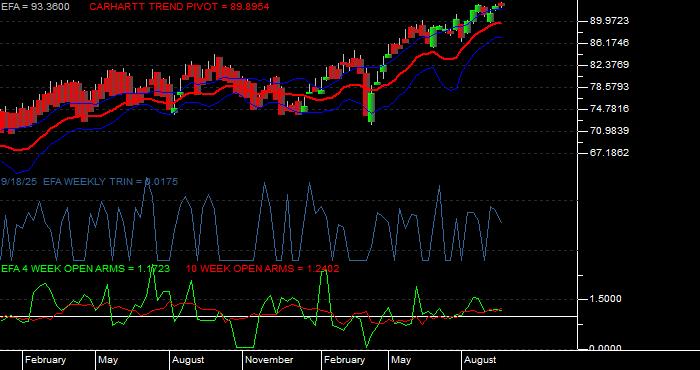Viewport: 700px width, 370px height.
Task: Click the first August label on time axis
Action: [x=188, y=360]
